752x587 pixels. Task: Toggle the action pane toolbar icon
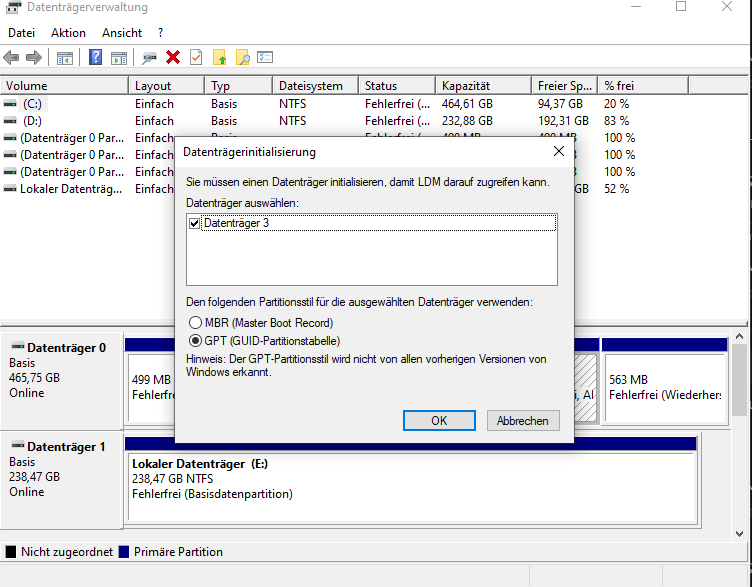pos(119,58)
